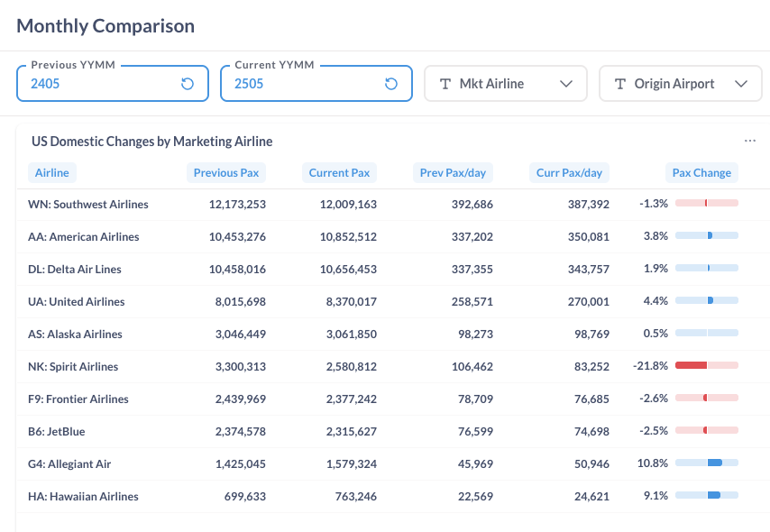Viewport: 770px width, 532px height.
Task: Click the Alaska Airlines pax change bar
Action: point(707,333)
